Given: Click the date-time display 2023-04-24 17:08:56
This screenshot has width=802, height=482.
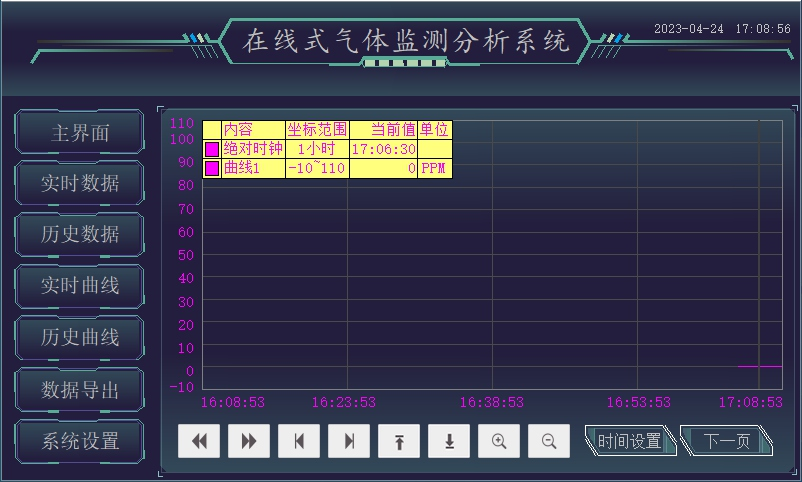Looking at the screenshot, I should (722, 29).
